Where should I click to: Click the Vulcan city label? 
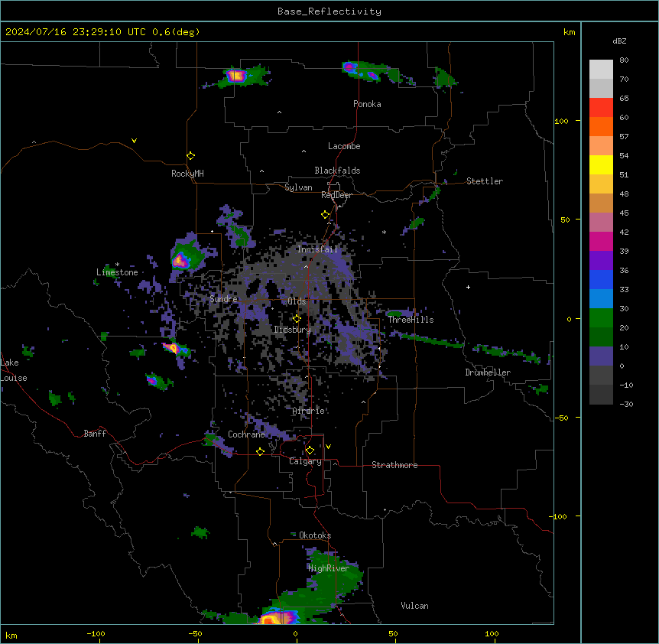pyautogui.click(x=414, y=606)
